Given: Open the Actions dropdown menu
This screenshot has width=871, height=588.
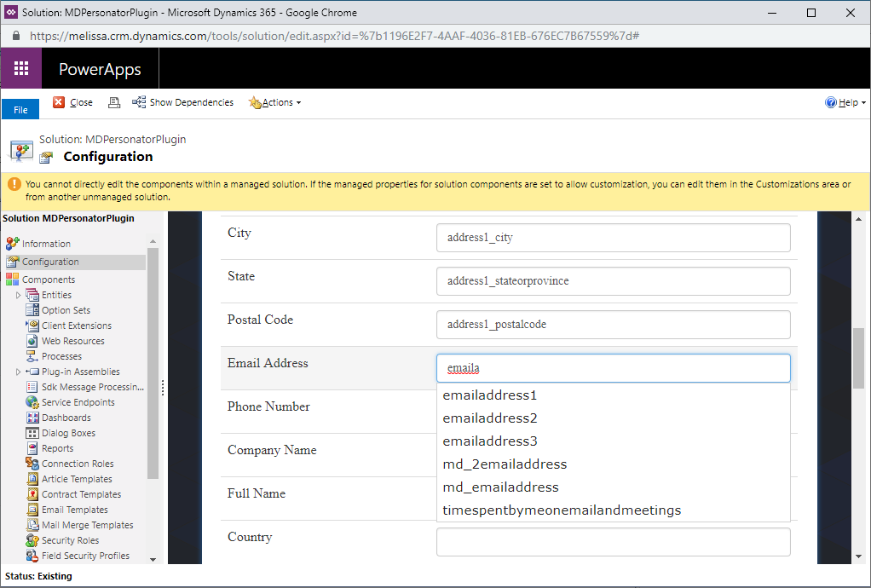Looking at the screenshot, I should pyautogui.click(x=274, y=102).
